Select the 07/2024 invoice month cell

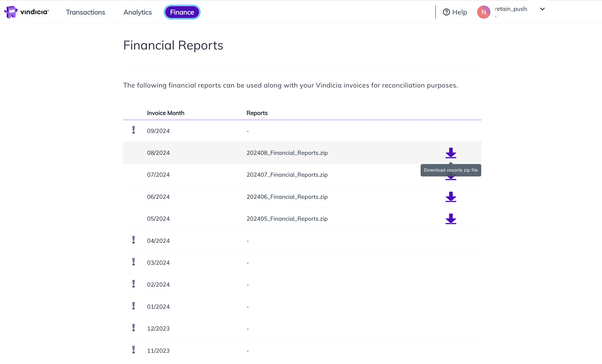click(158, 175)
